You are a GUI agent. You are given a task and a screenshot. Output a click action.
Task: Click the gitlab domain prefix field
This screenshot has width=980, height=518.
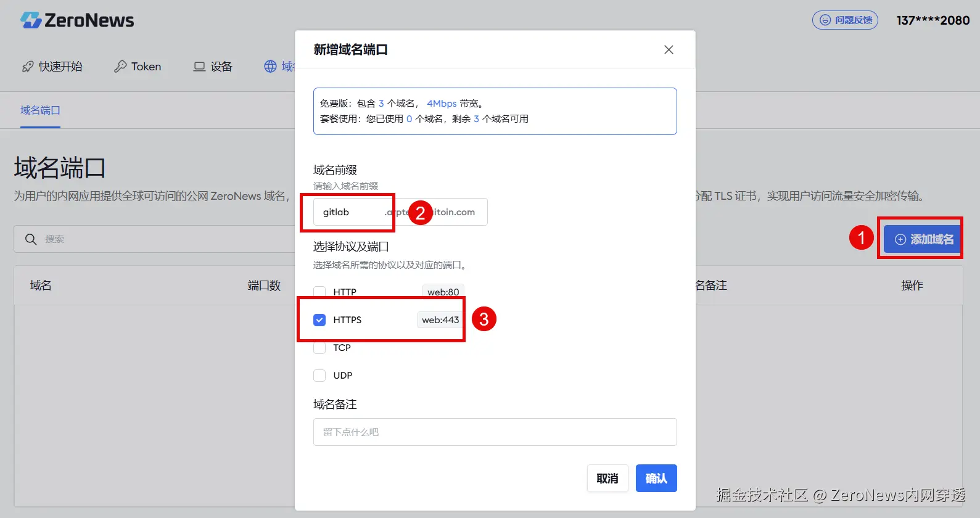click(x=400, y=212)
